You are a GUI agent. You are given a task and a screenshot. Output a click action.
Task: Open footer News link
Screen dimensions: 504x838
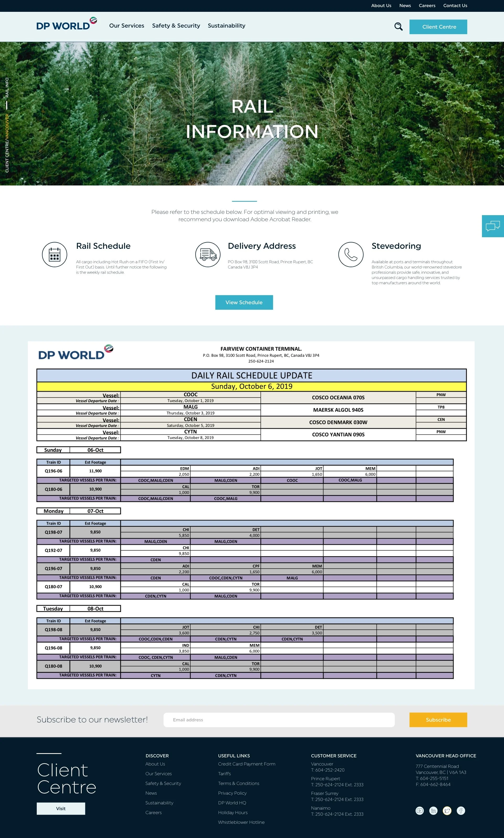[x=151, y=793]
